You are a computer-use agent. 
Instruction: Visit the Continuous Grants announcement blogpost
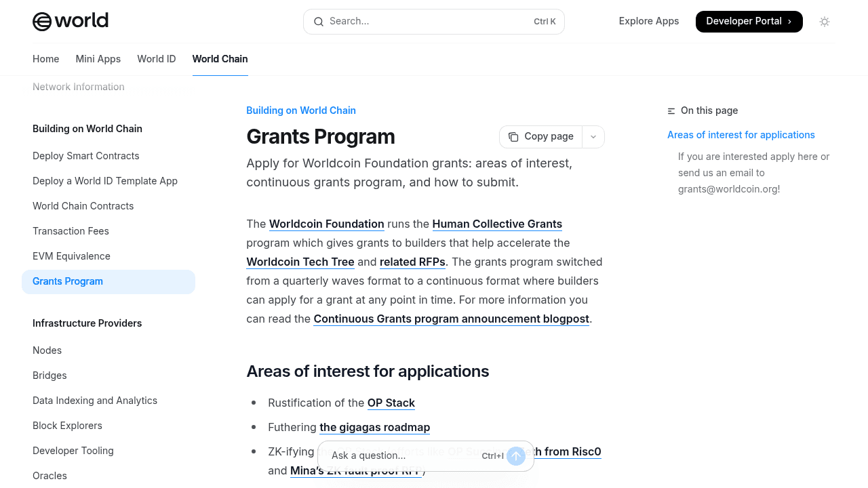point(450,319)
